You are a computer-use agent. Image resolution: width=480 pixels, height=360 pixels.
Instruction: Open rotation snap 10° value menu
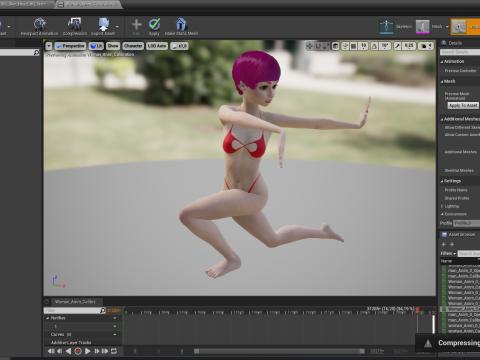point(385,46)
